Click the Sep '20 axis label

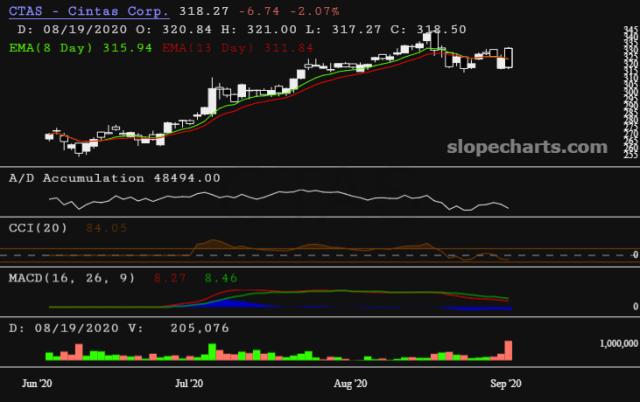(506, 384)
